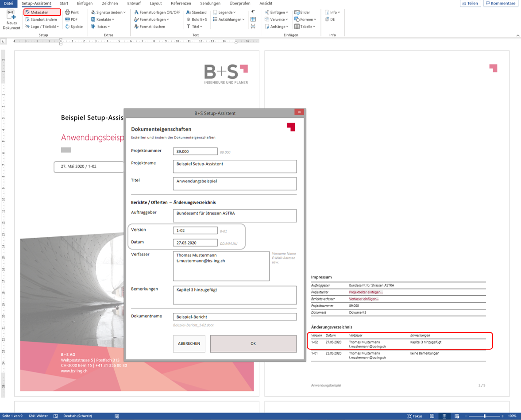Click the Version input field
Image resolution: width=521 pixels, height=420 pixels.
(195, 230)
